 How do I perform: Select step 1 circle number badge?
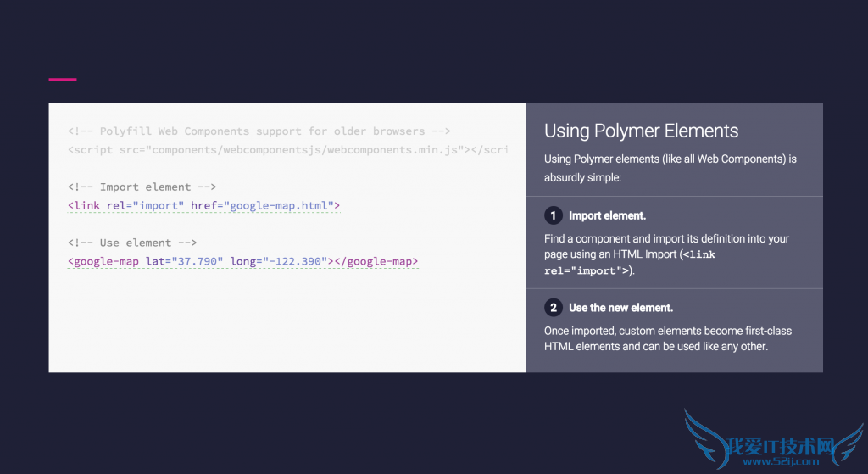click(x=553, y=215)
